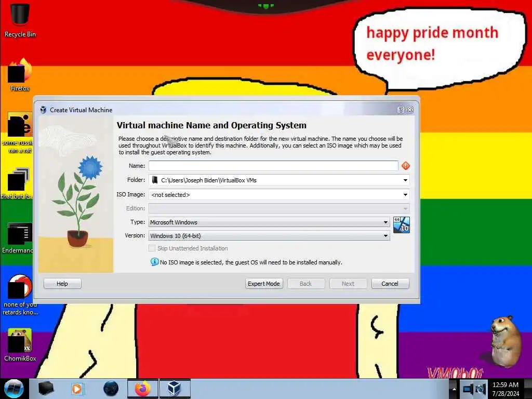Open the black folder taskbar icon
Viewport: 532px width, 399px height.
46,389
